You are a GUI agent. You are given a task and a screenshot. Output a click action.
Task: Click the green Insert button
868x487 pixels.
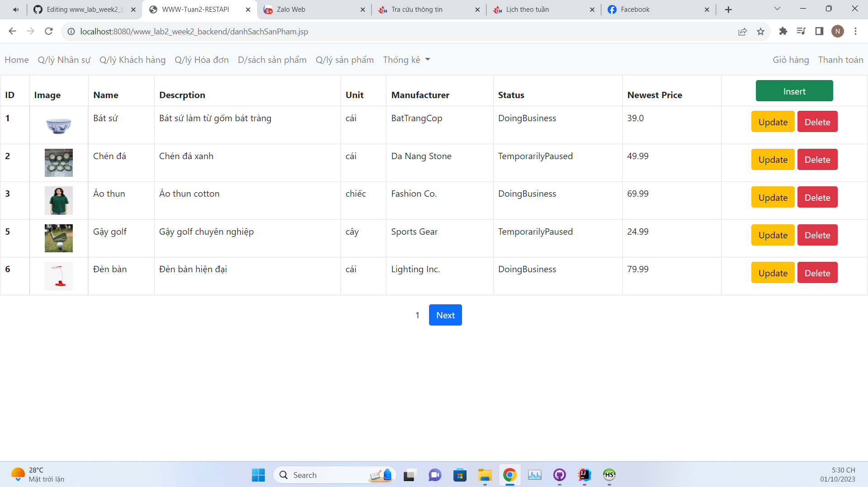794,91
